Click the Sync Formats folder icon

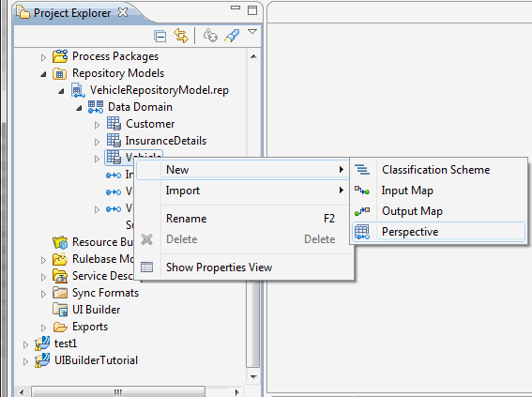60,293
